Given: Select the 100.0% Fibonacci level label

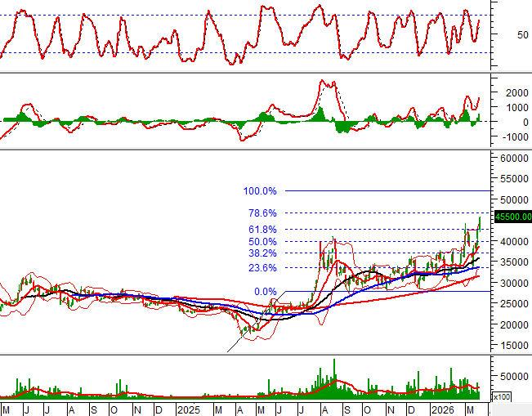Looking at the screenshot, I should [x=261, y=191].
